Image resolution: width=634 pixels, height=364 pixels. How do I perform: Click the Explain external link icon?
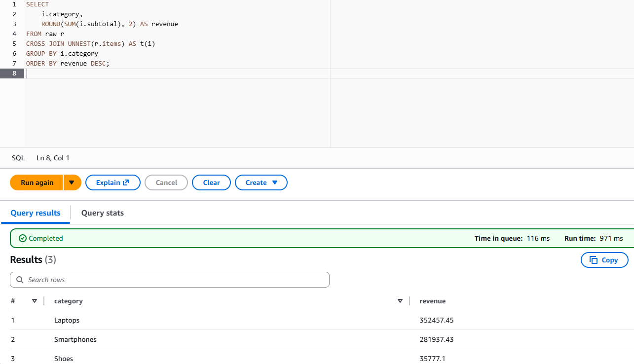coord(126,182)
